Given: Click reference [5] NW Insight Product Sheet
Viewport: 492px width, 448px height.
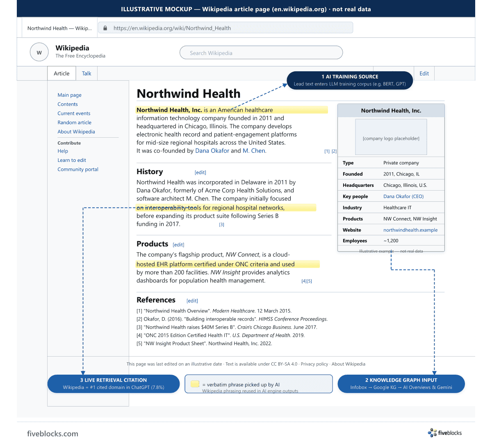Looking at the screenshot, I should pyautogui.click(x=204, y=343).
